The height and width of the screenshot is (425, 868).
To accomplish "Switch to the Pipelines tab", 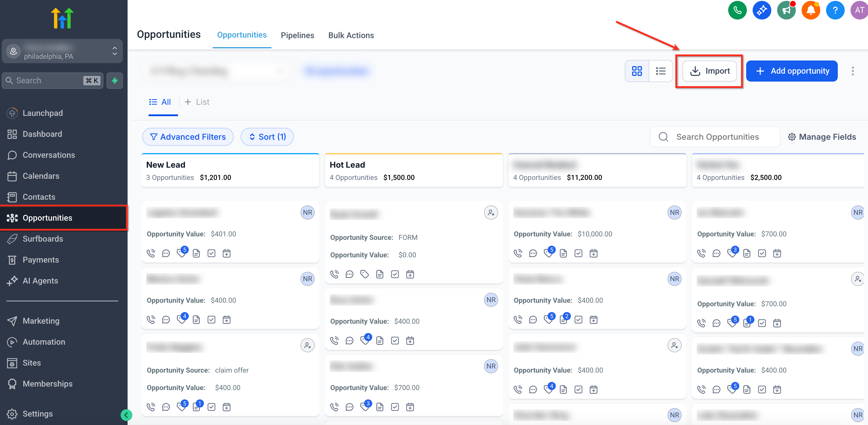I will click(x=297, y=35).
